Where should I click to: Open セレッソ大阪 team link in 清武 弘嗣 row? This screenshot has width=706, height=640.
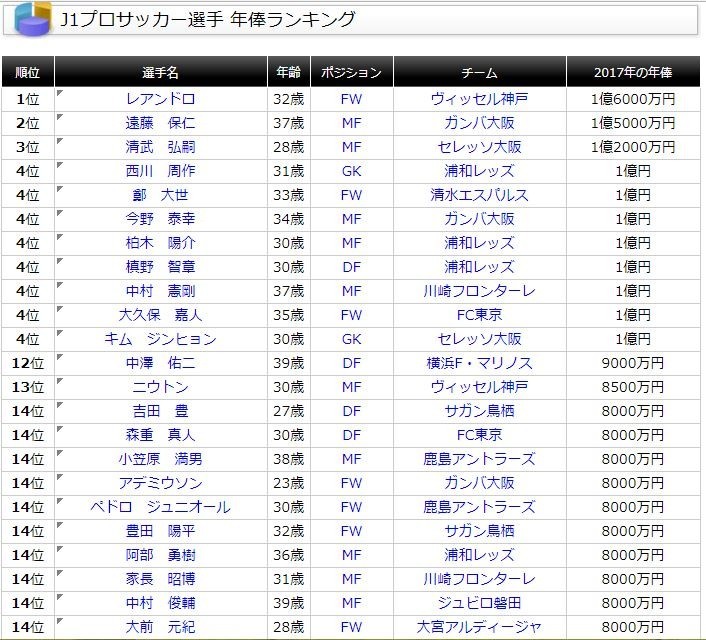480,147
